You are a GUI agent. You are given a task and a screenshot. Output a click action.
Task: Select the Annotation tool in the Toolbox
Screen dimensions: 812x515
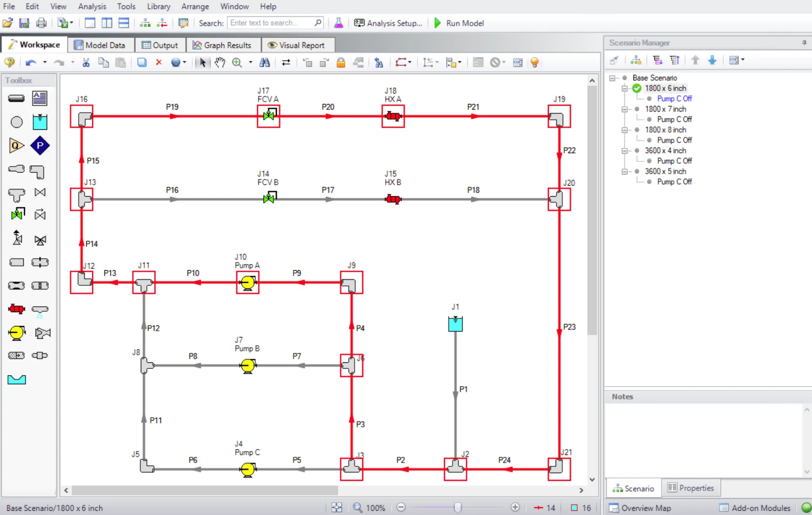point(40,98)
